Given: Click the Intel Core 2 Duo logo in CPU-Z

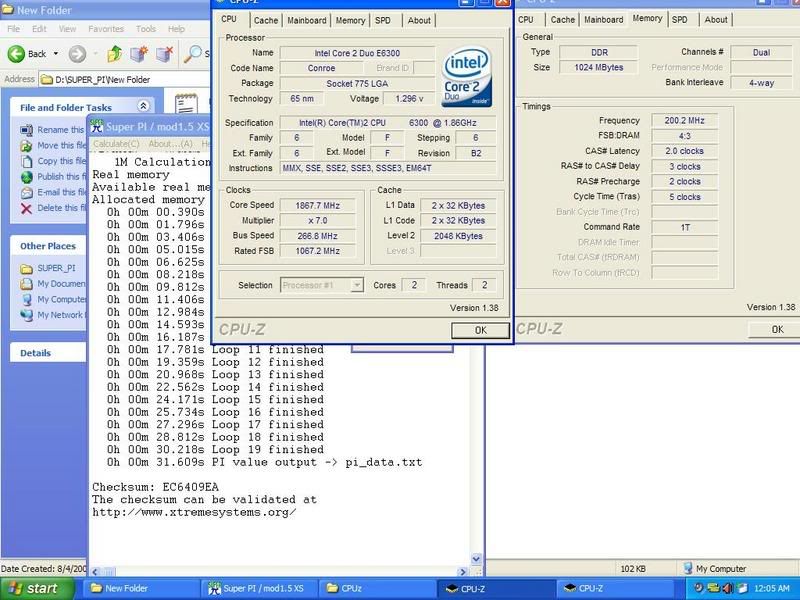Looking at the screenshot, I should tap(471, 77).
